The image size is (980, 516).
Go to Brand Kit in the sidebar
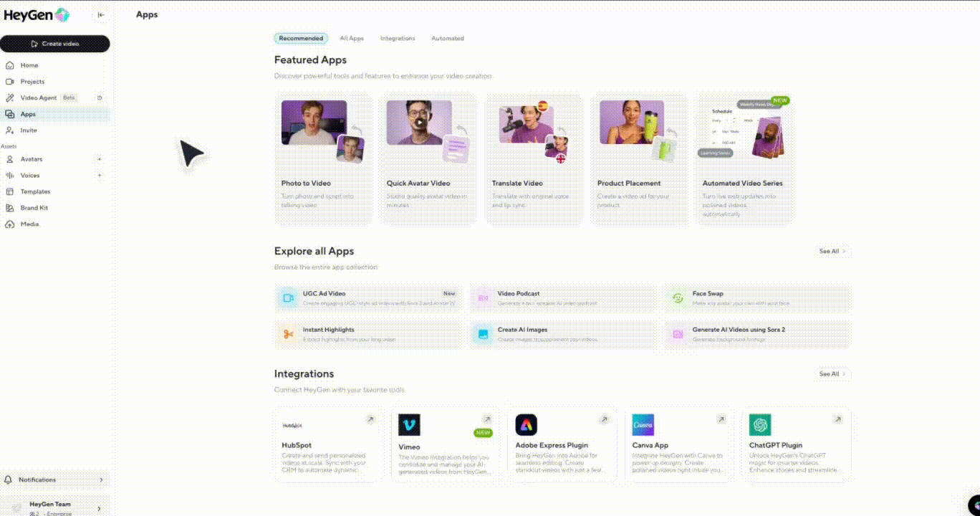(x=34, y=208)
